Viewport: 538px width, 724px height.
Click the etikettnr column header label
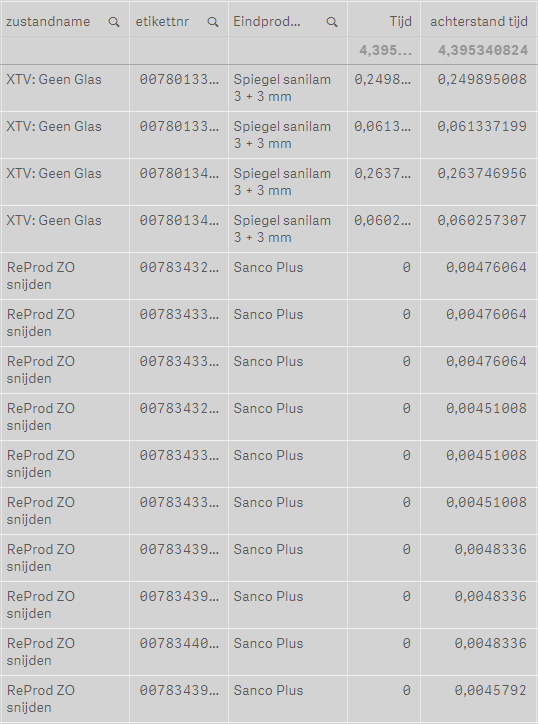(162, 21)
